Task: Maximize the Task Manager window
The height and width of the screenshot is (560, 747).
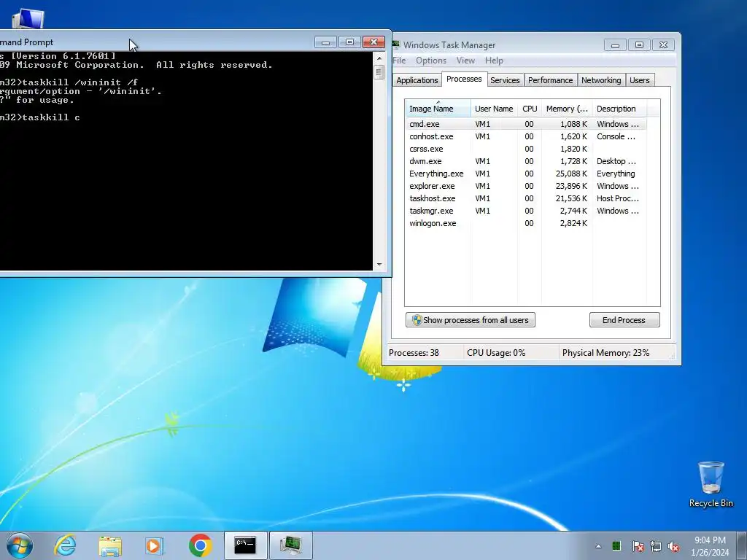Action: point(639,45)
